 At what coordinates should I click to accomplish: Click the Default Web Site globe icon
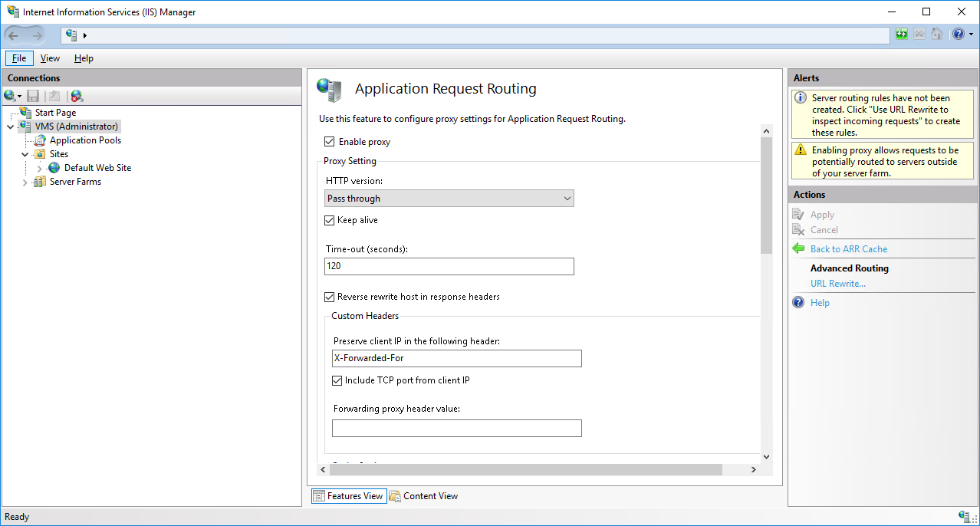(x=54, y=168)
